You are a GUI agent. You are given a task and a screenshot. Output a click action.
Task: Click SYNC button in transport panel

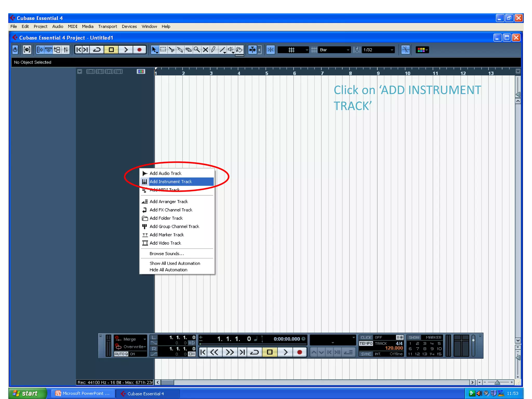coord(366,354)
